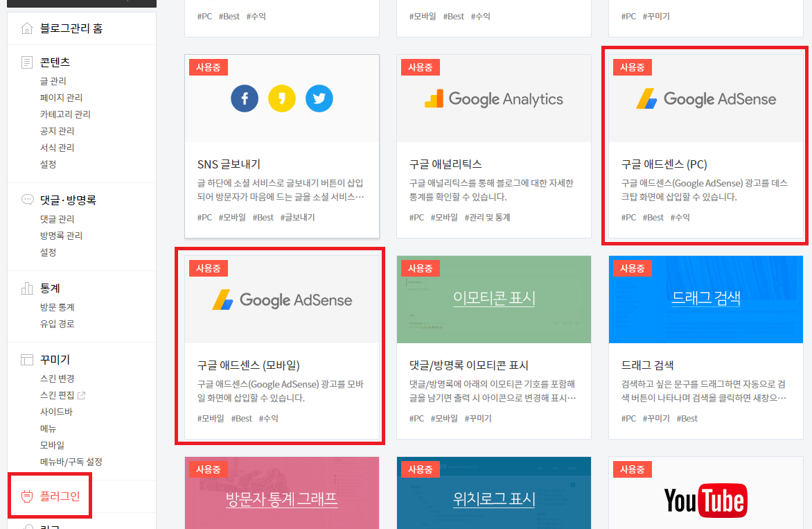Click #수익 tag on 애드센스 (PC) card
This screenshot has height=529, width=812.
click(680, 218)
